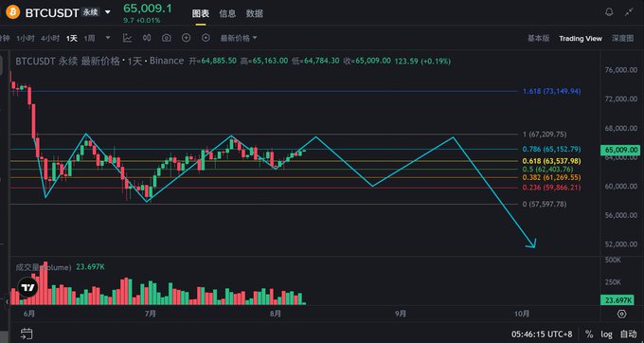Viewport: 644px width, 343px height.
Task: Open the BTCUSDT 永续 pair selector dropdown
Action: click(107, 12)
